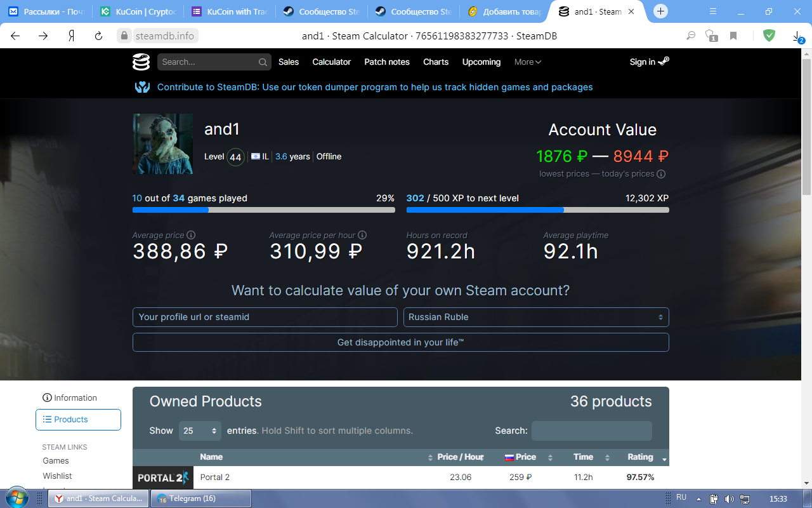Click the Steam logo beside Sign in
Image resolution: width=812 pixels, height=508 pixels.
coord(664,61)
